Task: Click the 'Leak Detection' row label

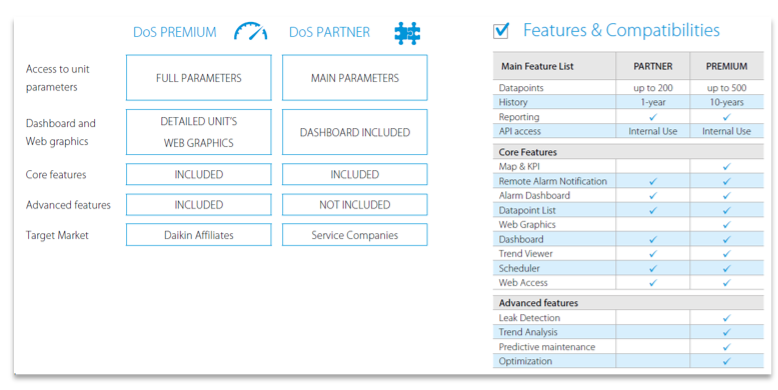Action: (x=529, y=318)
